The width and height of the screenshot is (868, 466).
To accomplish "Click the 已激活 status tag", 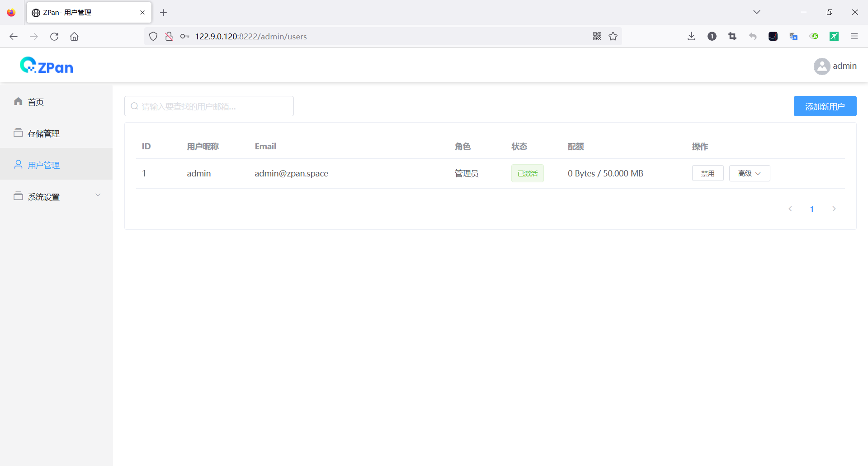I will click(528, 173).
